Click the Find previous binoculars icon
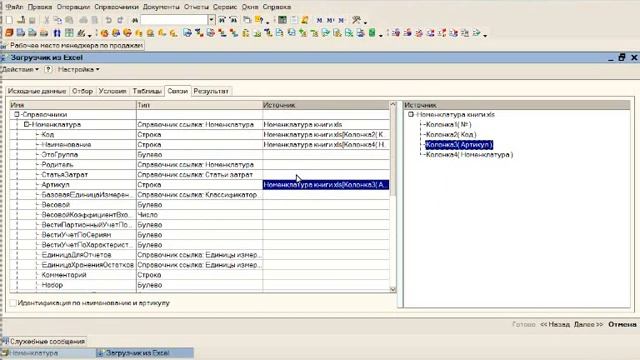Viewport: 640px width, 360px height. pyautogui.click(x=233, y=20)
